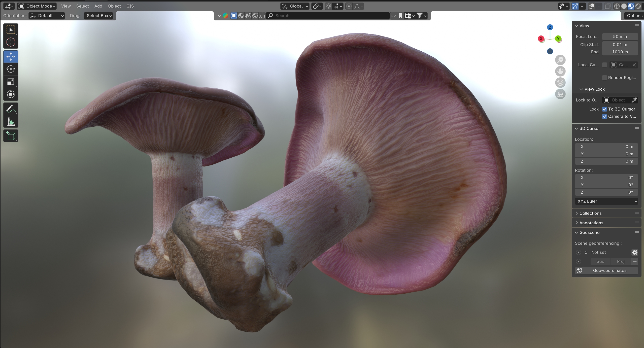
Task: Select the Add Cube tool
Action: click(11, 136)
